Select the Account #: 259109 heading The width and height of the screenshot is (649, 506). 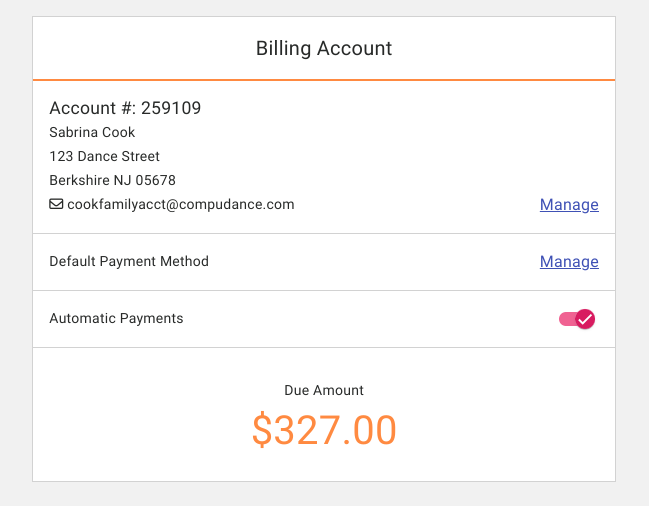pos(125,108)
